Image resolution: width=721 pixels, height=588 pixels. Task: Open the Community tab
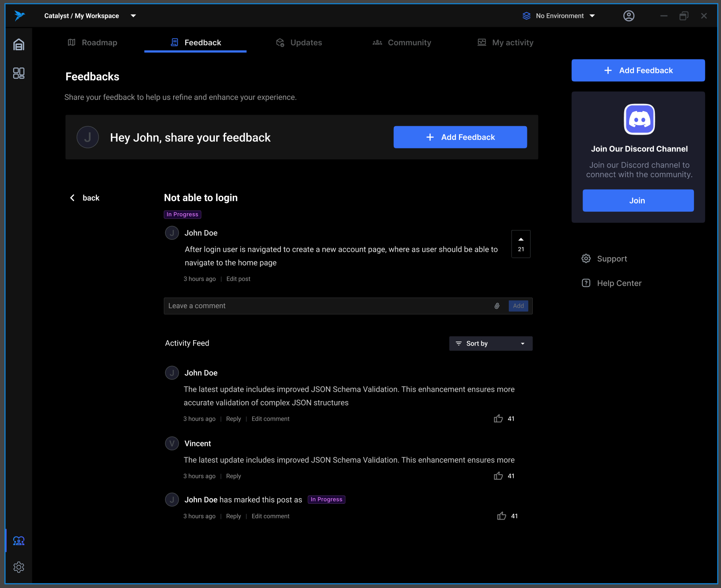(x=402, y=43)
